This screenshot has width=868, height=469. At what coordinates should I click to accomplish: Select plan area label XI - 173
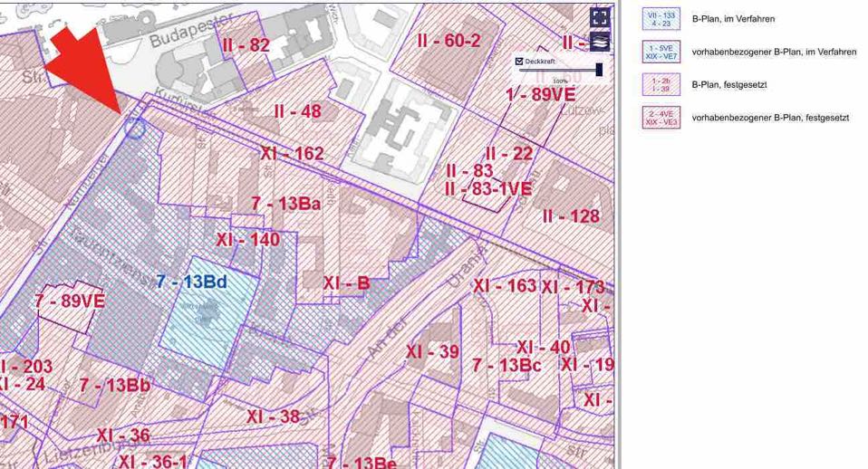[573, 287]
